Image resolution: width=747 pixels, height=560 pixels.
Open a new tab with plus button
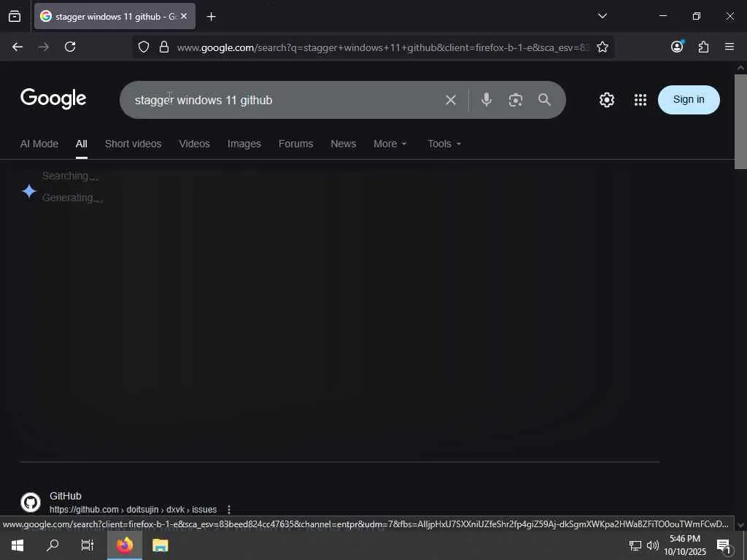[211, 17]
